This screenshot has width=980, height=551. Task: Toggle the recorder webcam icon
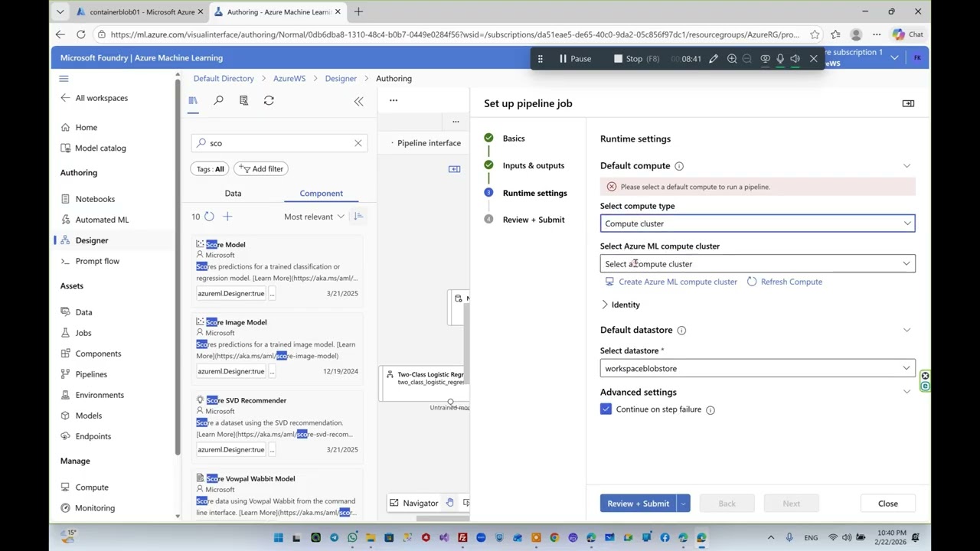point(765,59)
